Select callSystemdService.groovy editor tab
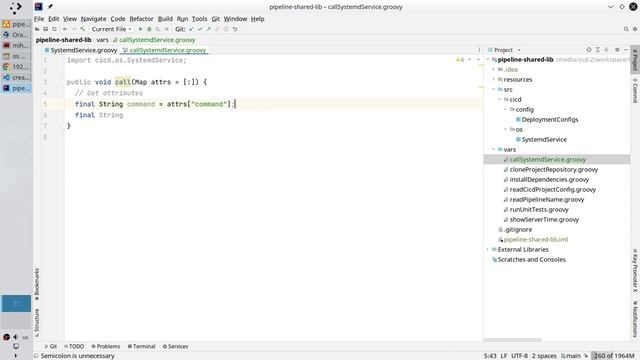This screenshot has height=360, width=640. 164,50
